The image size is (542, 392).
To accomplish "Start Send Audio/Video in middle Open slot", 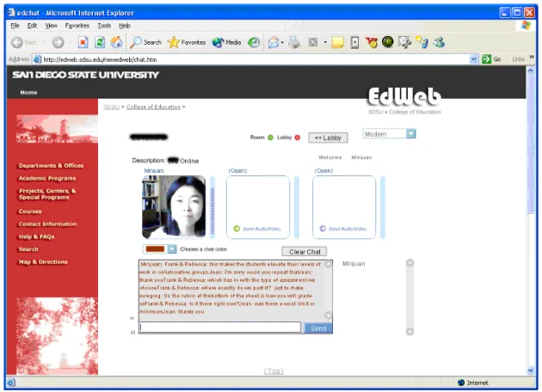I will click(x=257, y=229).
